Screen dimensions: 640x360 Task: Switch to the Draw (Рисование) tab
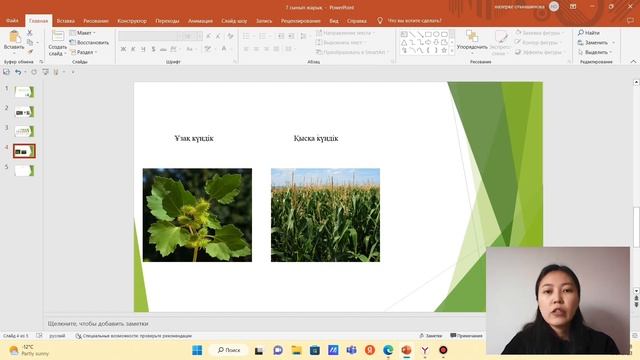pyautogui.click(x=96, y=20)
